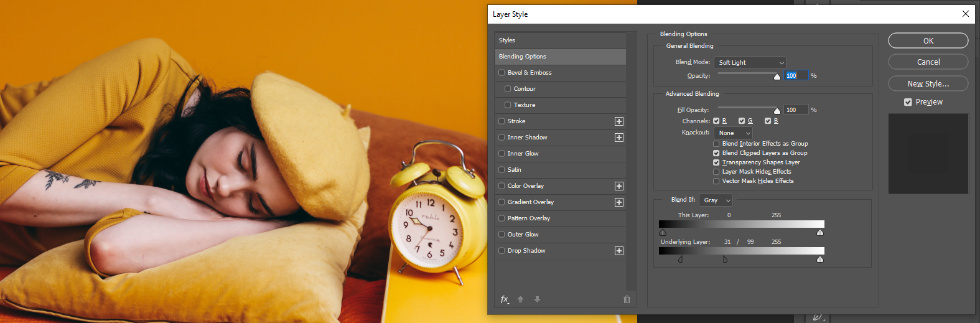Add another Drop Shadow with plus icon

pyautogui.click(x=619, y=251)
